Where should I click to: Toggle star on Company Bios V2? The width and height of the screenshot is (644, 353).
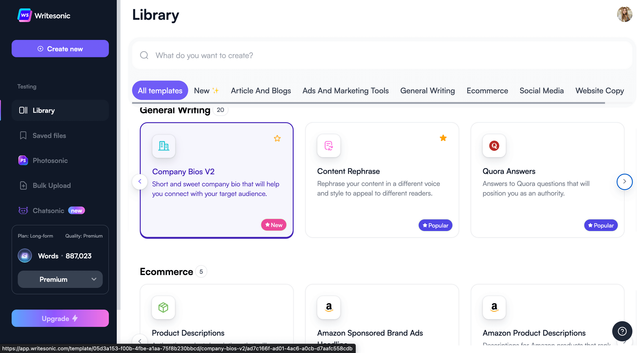(x=278, y=138)
